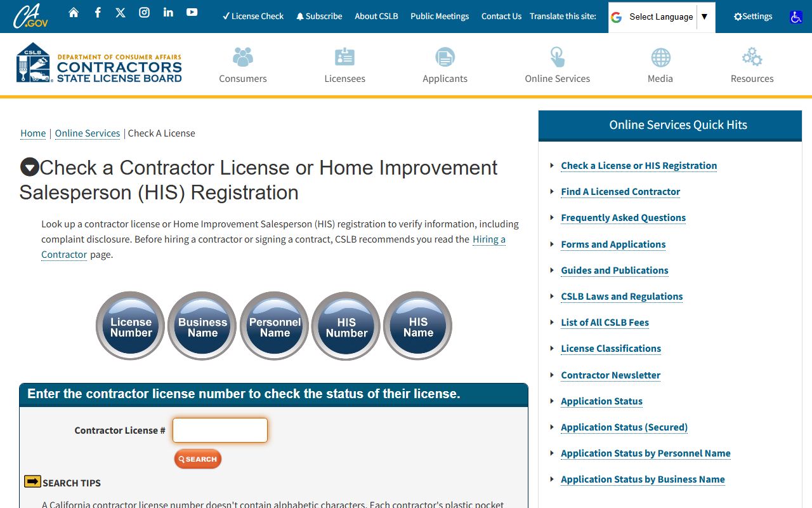Select the License Number round button

[131, 326]
